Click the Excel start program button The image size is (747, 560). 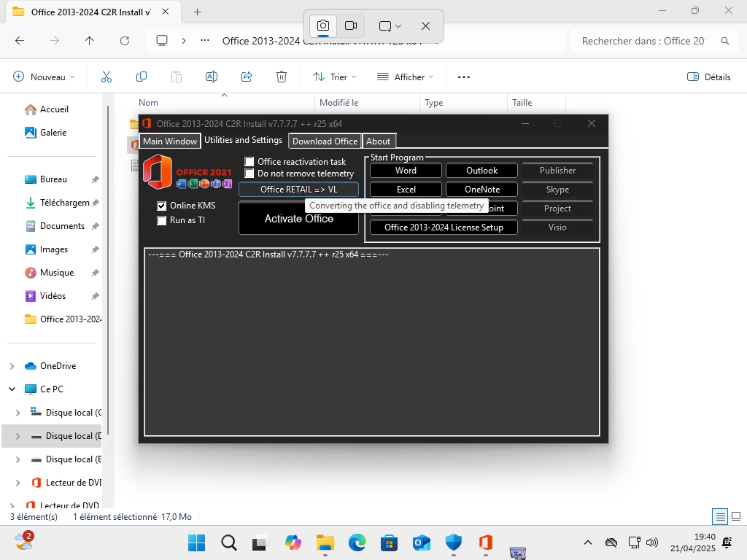tap(406, 190)
